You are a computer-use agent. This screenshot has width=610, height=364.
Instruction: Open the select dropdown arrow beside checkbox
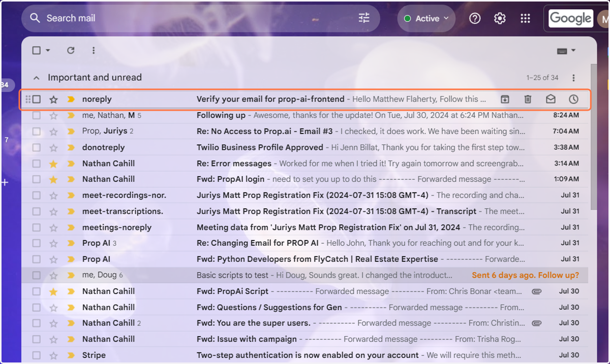coord(48,50)
